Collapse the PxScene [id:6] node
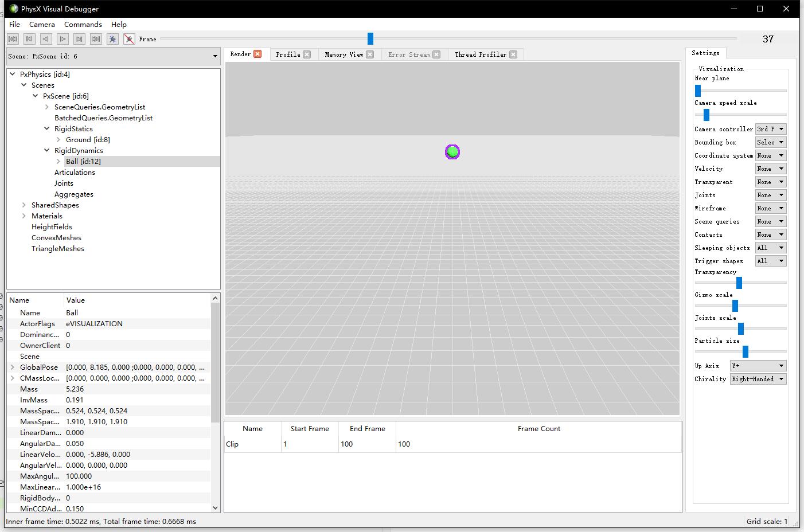804x532 pixels. click(x=36, y=96)
